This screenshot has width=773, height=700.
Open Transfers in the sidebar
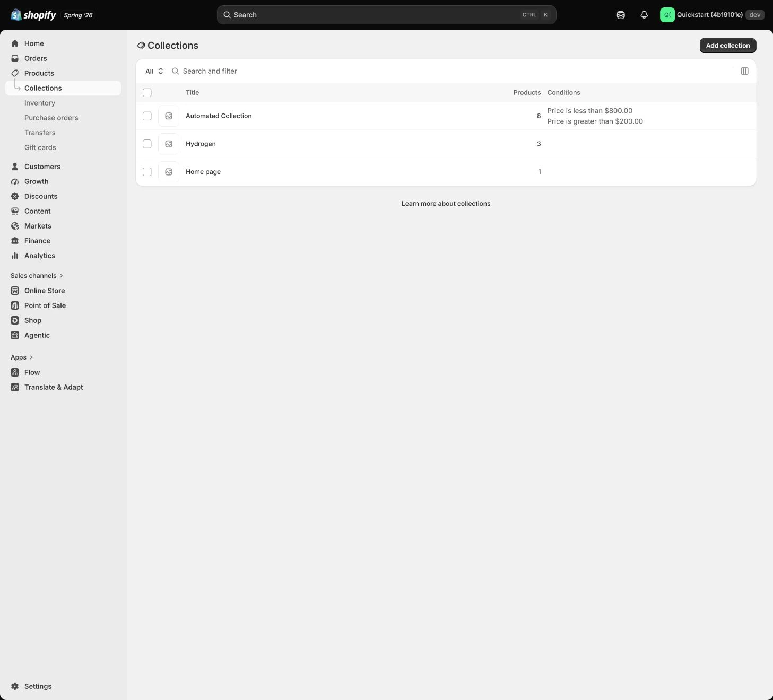40,133
